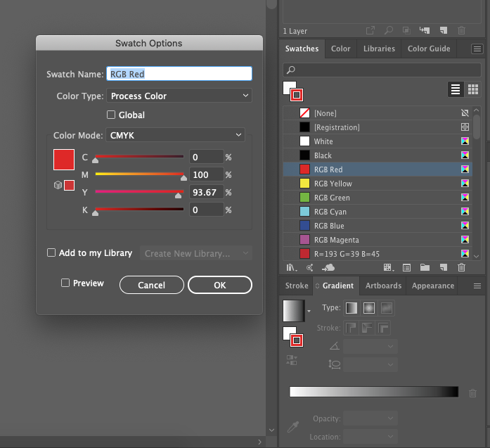This screenshot has height=448, width=490.
Task: Click Magenta M slider handle
Action: (183, 178)
